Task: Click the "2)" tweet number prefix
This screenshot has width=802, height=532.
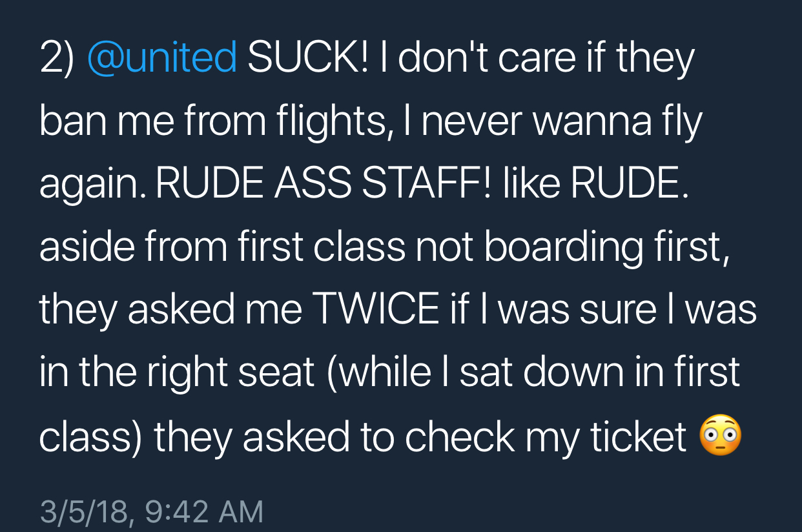Action: click(57, 58)
